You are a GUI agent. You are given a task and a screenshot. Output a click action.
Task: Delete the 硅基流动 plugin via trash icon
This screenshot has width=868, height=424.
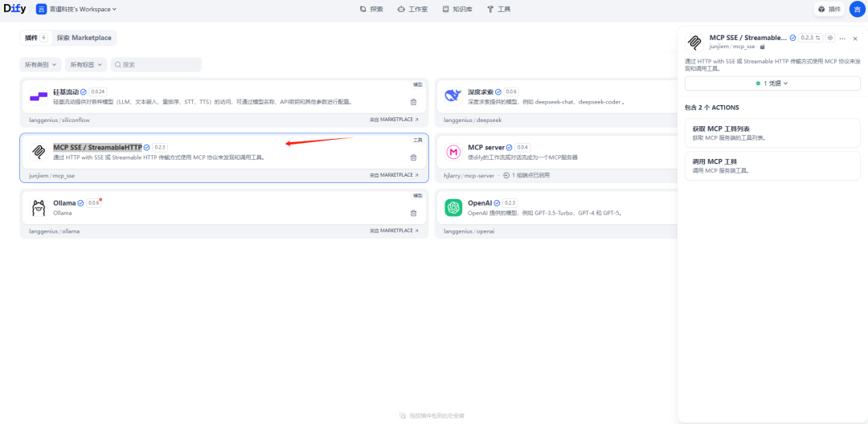[x=413, y=102]
